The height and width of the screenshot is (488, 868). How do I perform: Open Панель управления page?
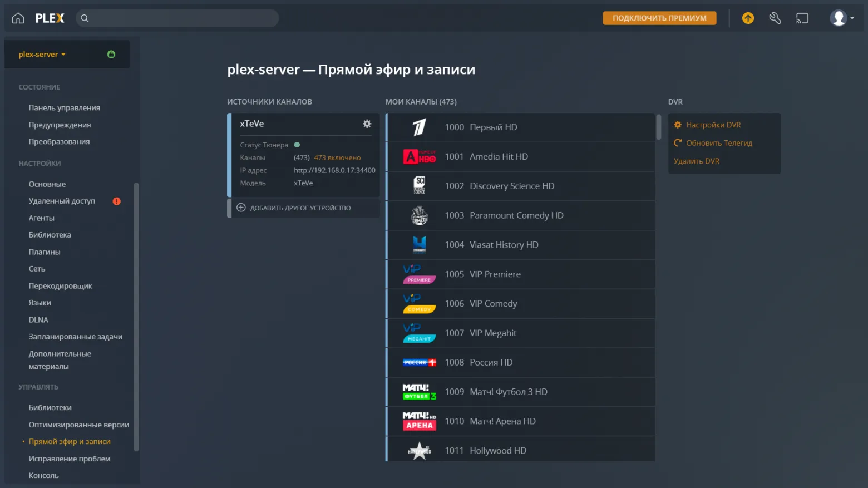tap(65, 108)
